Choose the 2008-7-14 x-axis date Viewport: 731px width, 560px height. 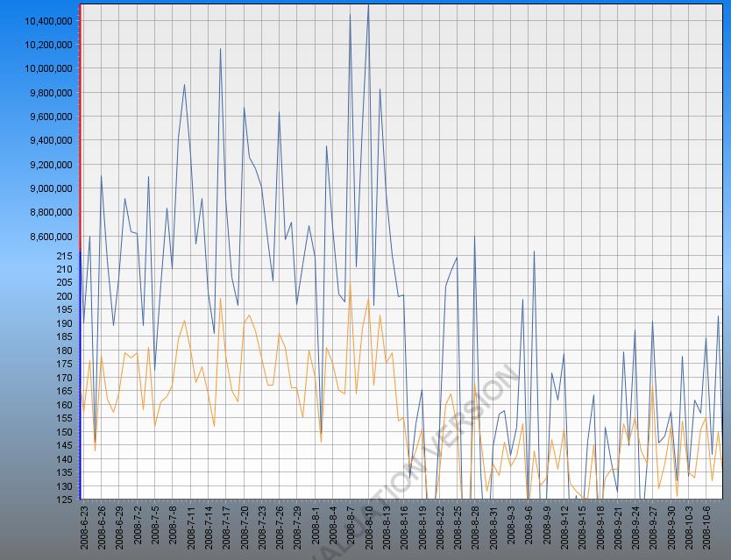point(209,526)
